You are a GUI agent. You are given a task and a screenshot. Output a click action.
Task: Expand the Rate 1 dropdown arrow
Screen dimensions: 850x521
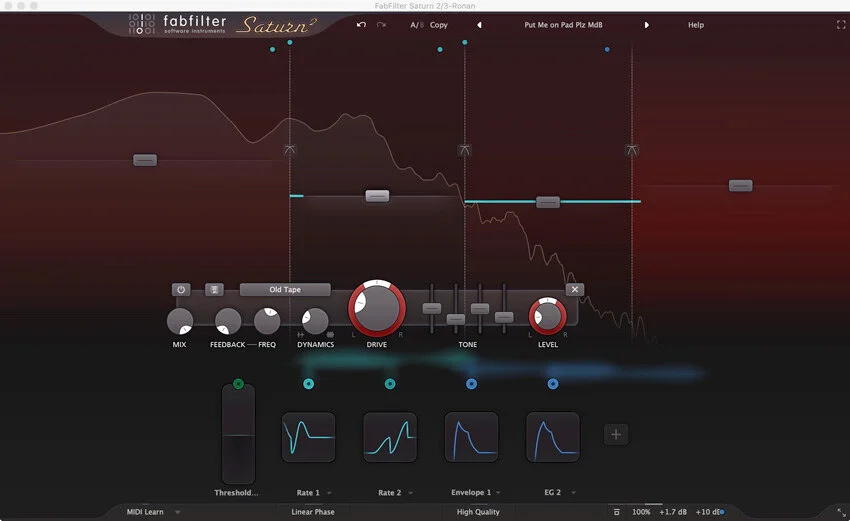point(329,493)
